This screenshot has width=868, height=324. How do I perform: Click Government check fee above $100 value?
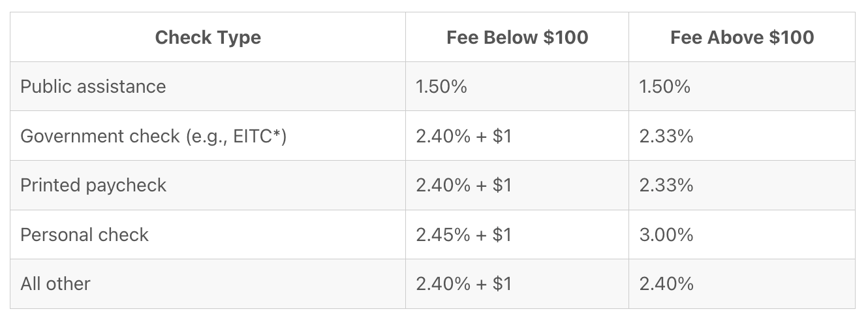(666, 137)
